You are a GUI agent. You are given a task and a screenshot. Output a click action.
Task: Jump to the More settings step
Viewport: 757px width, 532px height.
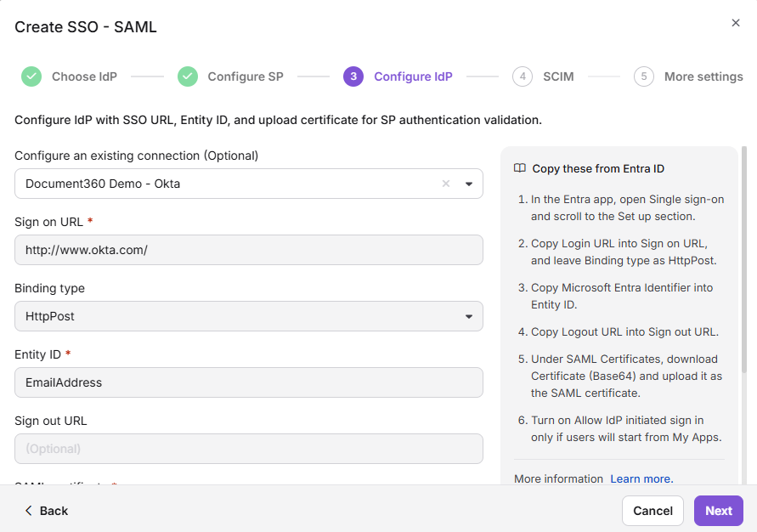tap(703, 76)
